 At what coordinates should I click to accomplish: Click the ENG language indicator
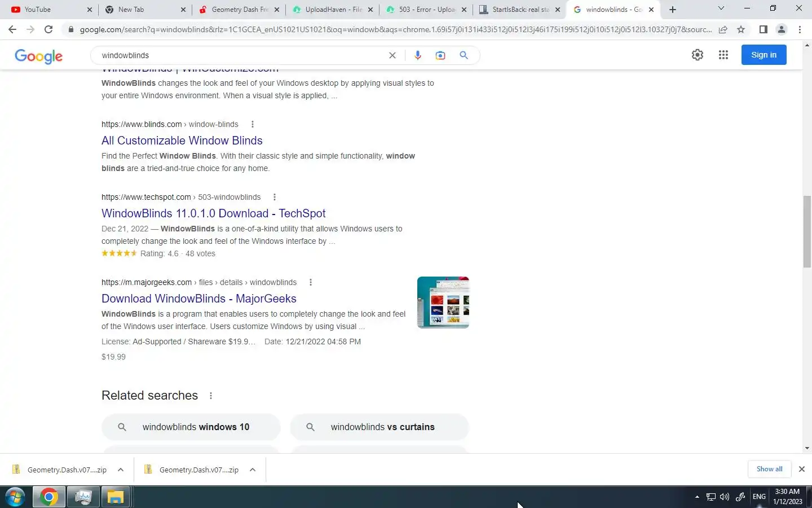click(759, 497)
